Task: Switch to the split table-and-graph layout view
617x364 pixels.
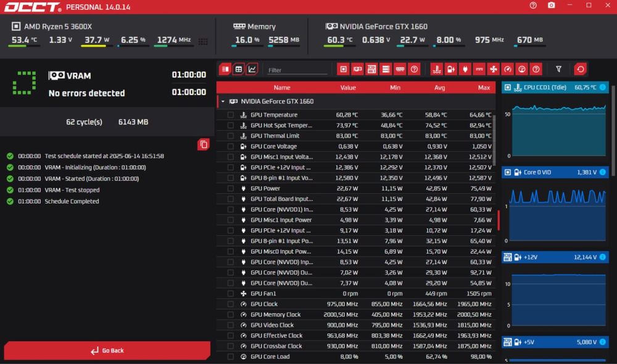Action: pyautogui.click(x=225, y=69)
